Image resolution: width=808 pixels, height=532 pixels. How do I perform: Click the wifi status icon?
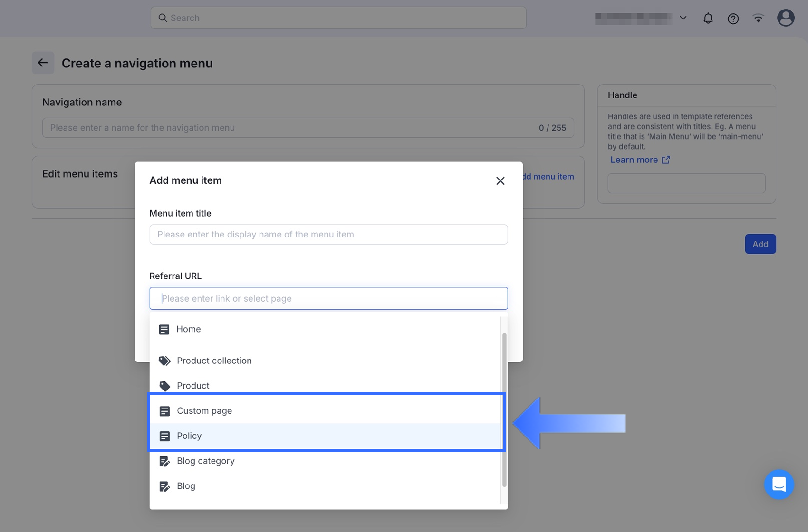coord(758,18)
